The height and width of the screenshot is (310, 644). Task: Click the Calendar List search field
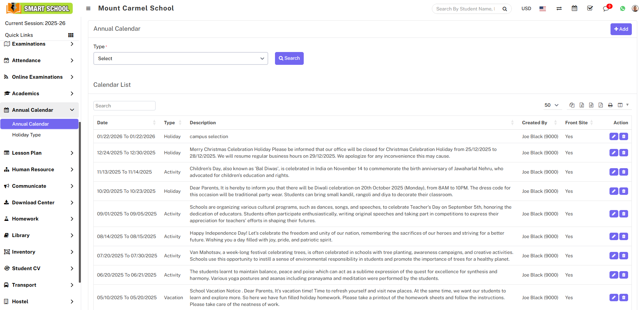[124, 106]
